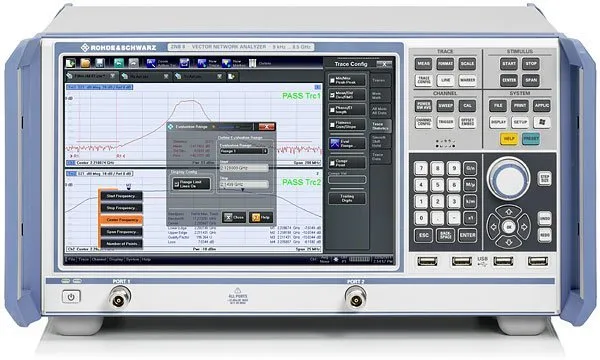Click the Help button in Evaluation Range dialog
The image size is (600, 360).
pyautogui.click(x=261, y=217)
